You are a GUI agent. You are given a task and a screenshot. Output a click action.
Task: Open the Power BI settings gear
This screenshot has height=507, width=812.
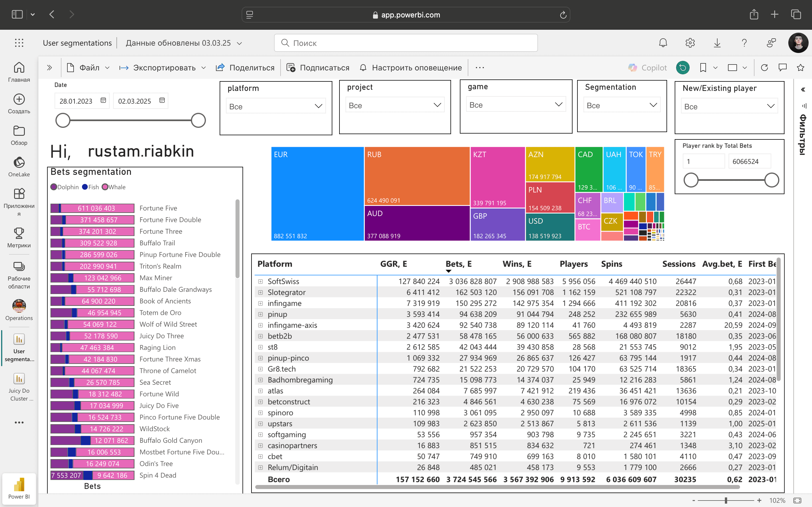point(690,43)
